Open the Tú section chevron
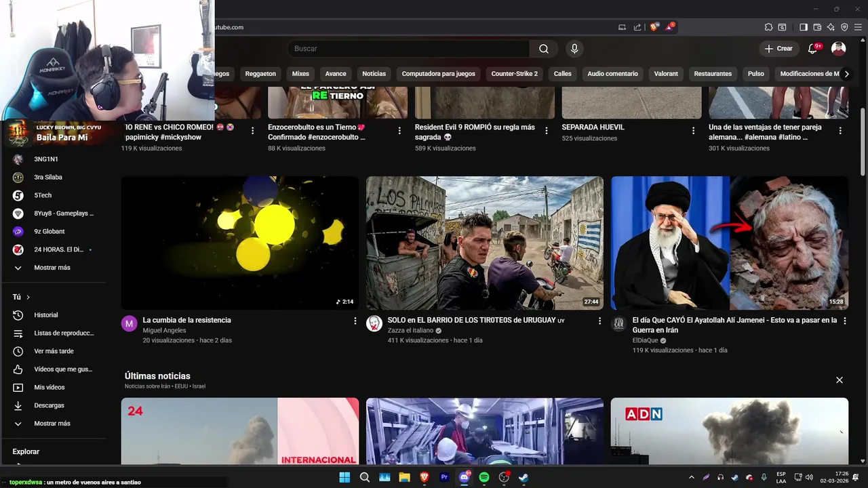Screen dimensions: 868x488 (28, 297)
